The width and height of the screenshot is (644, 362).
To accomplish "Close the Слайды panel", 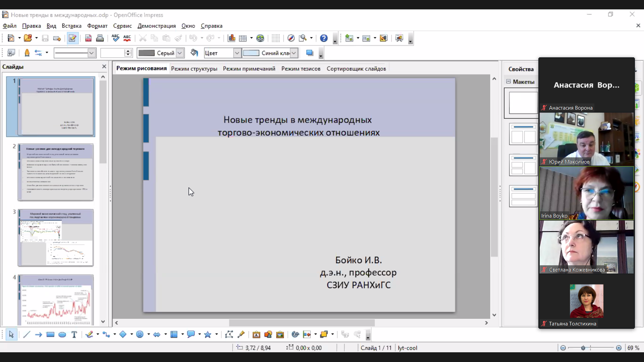I will click(104, 67).
